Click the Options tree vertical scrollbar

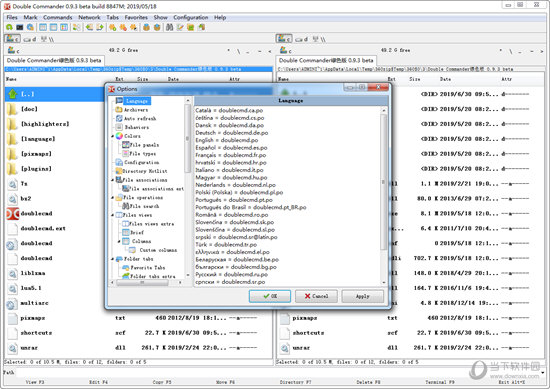(188, 188)
